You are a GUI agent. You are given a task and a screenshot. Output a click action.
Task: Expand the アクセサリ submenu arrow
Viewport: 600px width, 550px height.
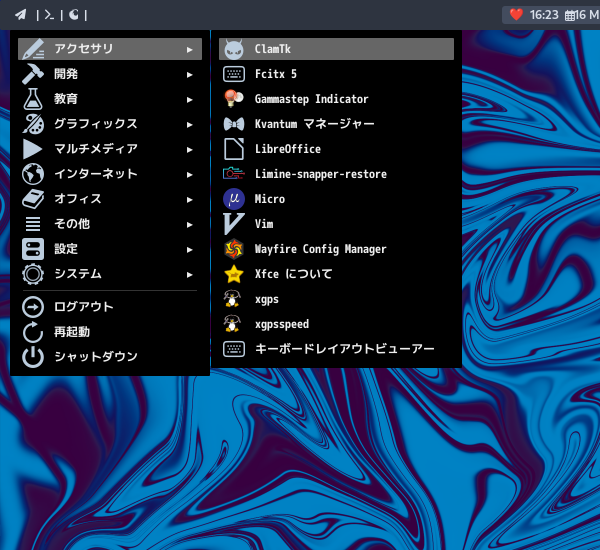[x=189, y=50]
